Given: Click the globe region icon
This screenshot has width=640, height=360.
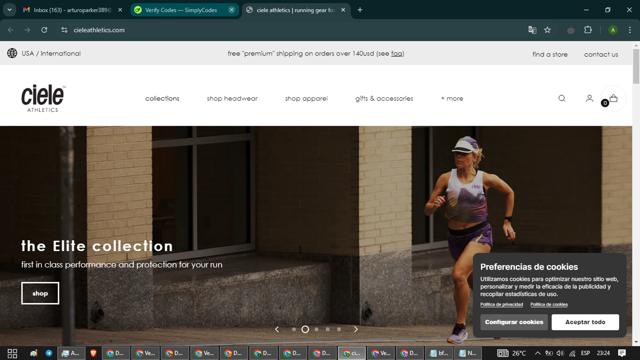Looking at the screenshot, I should click(x=12, y=53).
